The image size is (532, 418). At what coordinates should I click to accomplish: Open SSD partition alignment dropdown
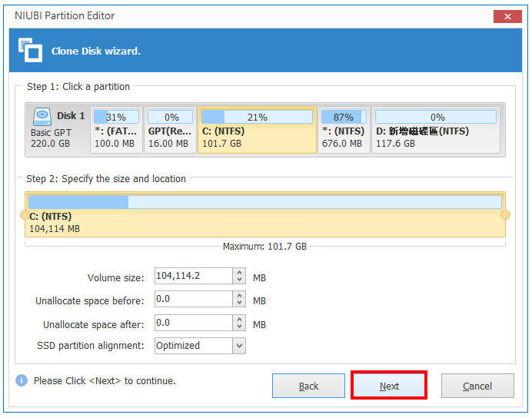coord(239,346)
